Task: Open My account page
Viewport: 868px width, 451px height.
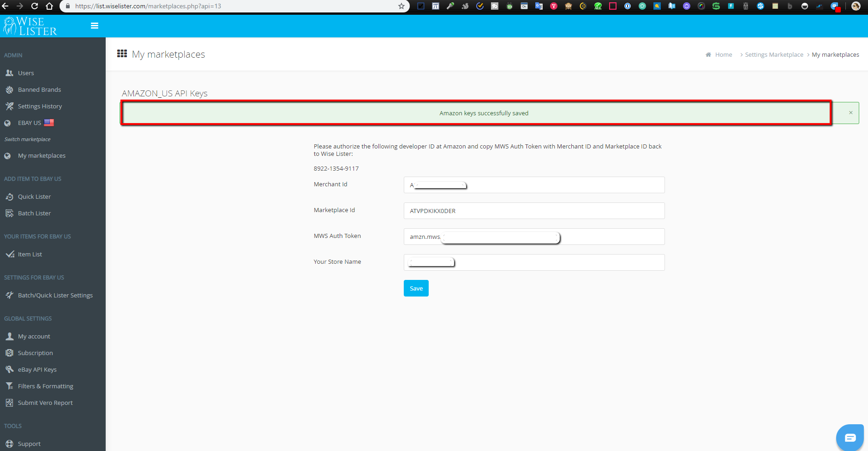Action: [x=34, y=336]
